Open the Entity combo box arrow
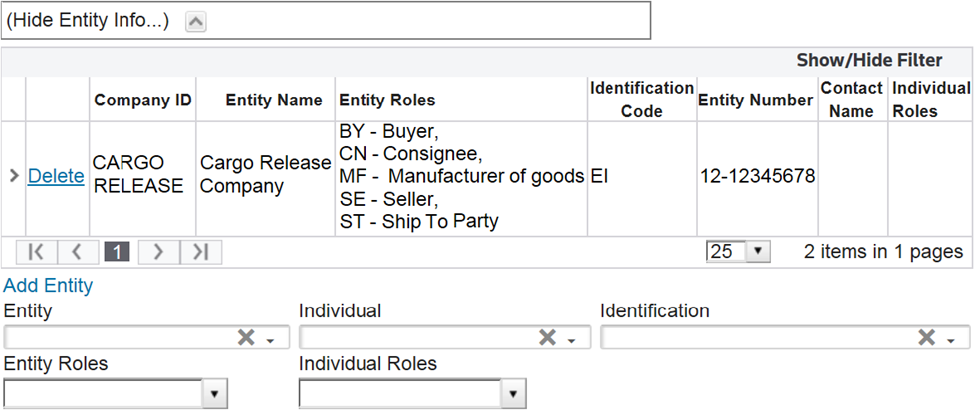This screenshot has height=410, width=975. pyautogui.click(x=271, y=340)
